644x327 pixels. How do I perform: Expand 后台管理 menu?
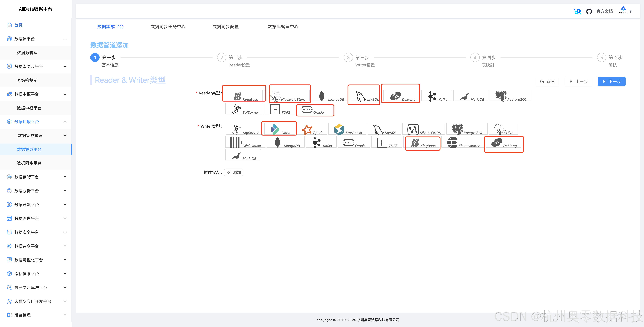65,315
